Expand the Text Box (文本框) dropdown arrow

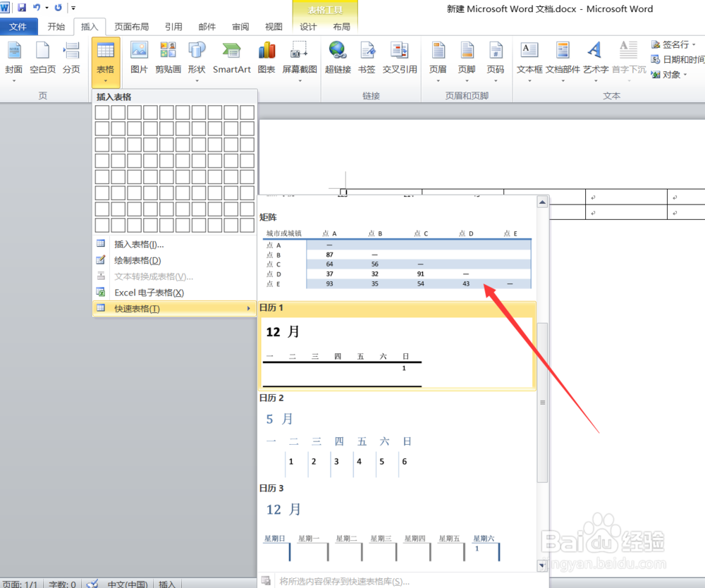pyautogui.click(x=529, y=81)
